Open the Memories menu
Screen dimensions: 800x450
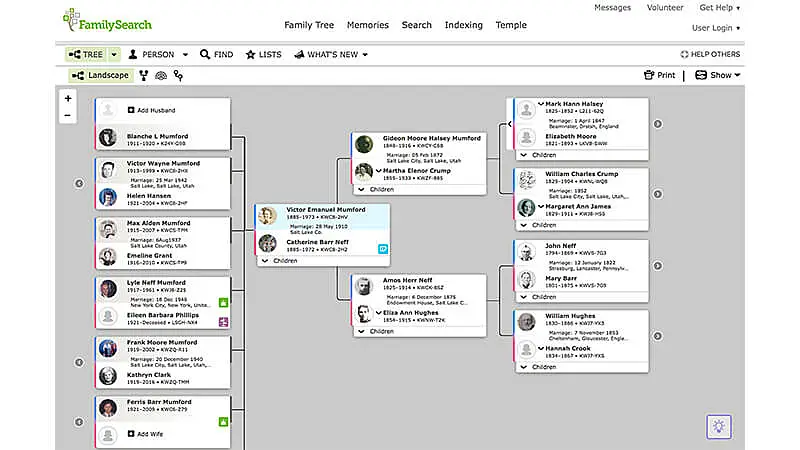367,25
